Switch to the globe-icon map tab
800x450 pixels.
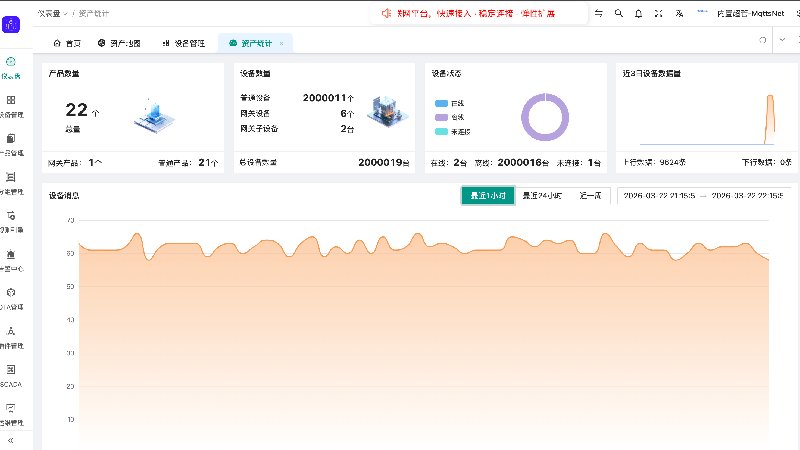(119, 43)
